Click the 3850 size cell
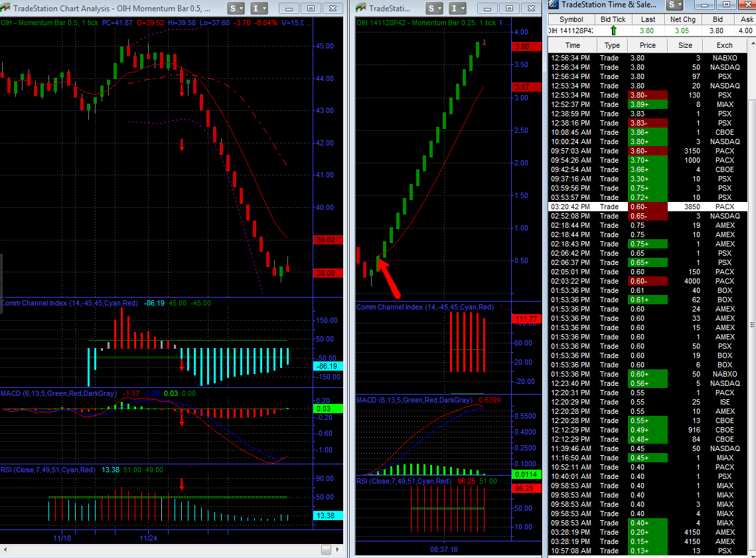Image resolution: width=756 pixels, height=558 pixels. [x=692, y=207]
